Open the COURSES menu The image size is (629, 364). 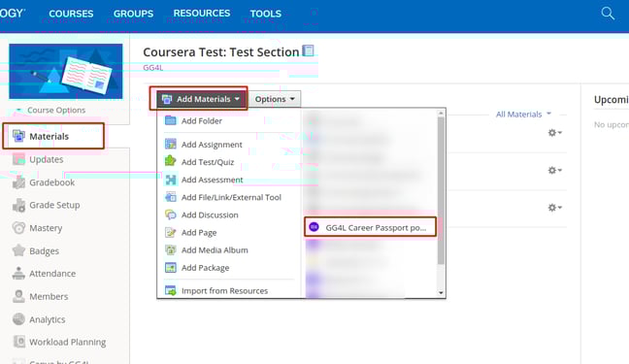pos(71,14)
